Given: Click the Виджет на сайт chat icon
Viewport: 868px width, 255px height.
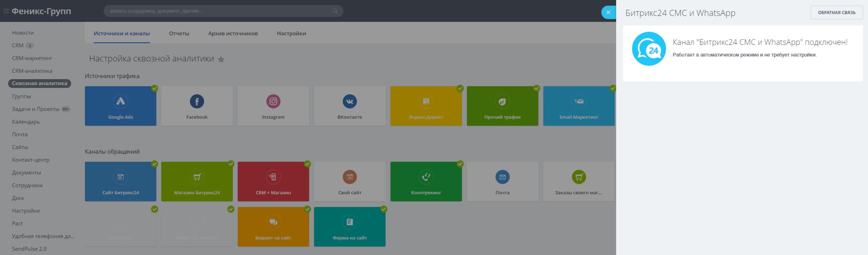Looking at the screenshot, I should coord(273,222).
